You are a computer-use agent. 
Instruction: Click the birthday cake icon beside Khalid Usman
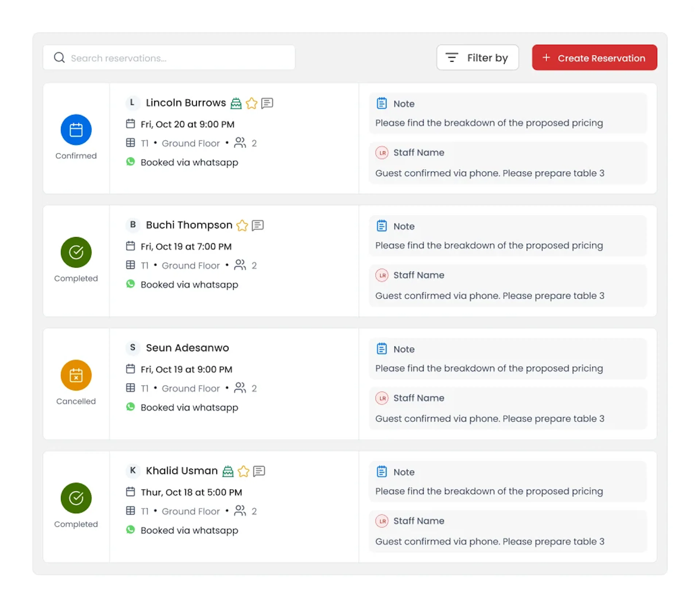[228, 471]
